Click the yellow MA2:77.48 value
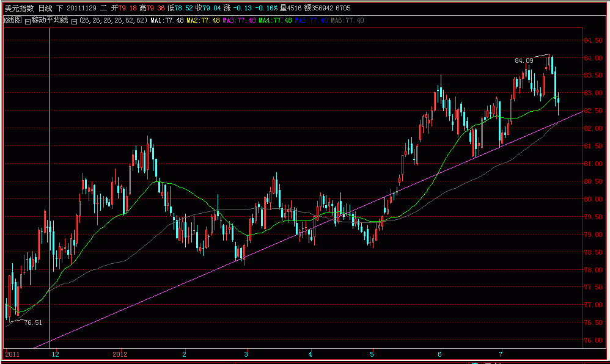Image resolution: width=610 pixels, height=364 pixels. tap(203, 20)
